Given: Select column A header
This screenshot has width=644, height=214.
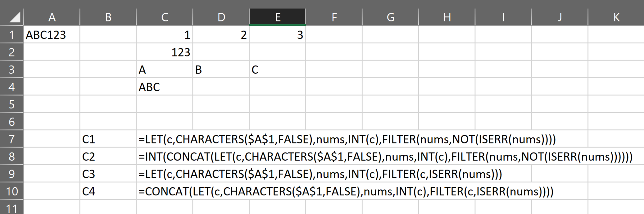Looking at the screenshot, I should pyautogui.click(x=52, y=17).
